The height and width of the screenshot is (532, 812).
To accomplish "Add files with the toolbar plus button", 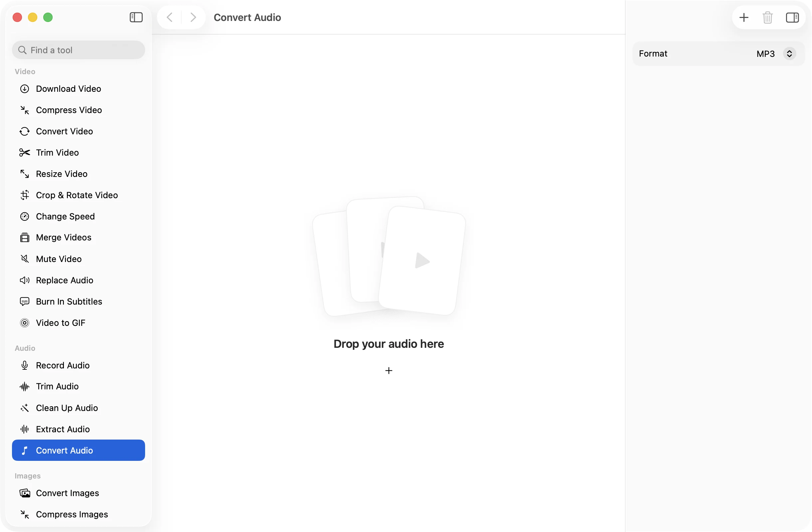I will pyautogui.click(x=744, y=17).
